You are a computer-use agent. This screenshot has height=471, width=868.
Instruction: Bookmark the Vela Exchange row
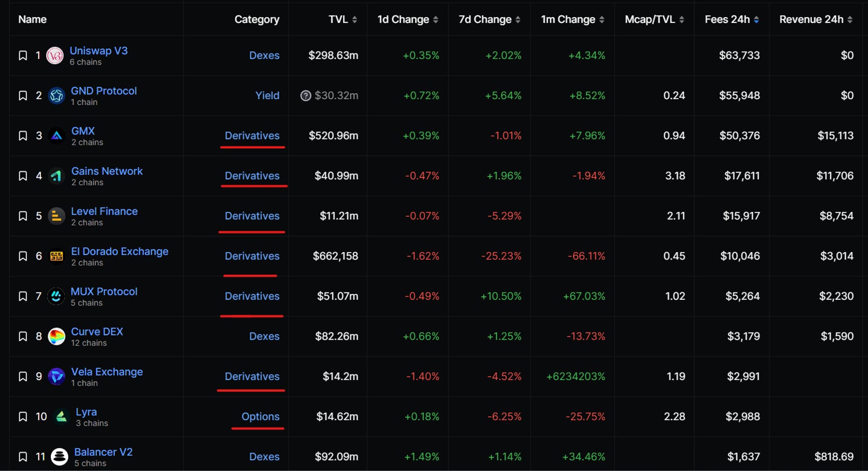pos(23,376)
